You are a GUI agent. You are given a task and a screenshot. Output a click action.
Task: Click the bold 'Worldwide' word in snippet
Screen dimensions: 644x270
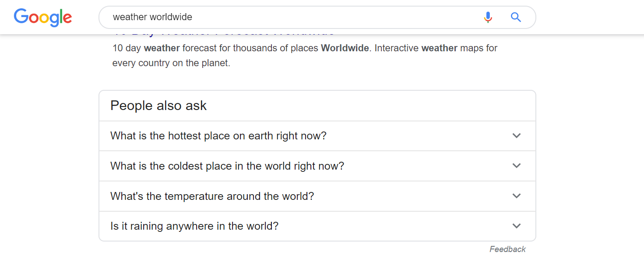click(x=345, y=48)
